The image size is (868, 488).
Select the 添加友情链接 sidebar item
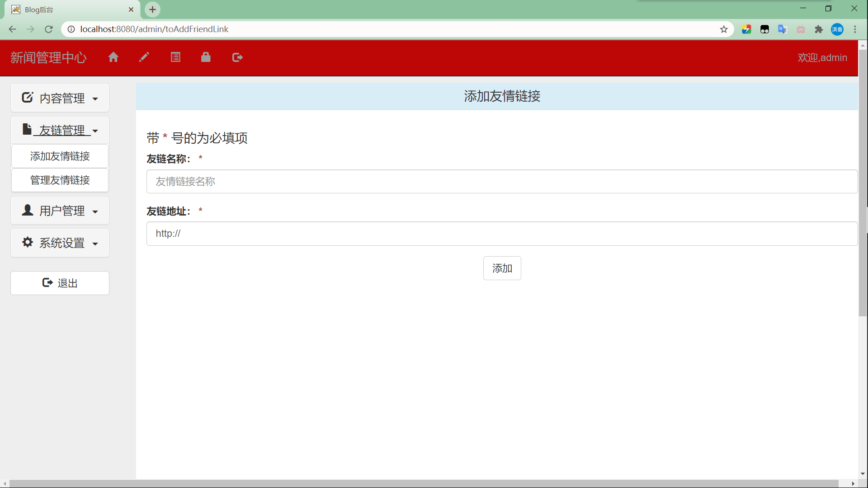(x=60, y=156)
